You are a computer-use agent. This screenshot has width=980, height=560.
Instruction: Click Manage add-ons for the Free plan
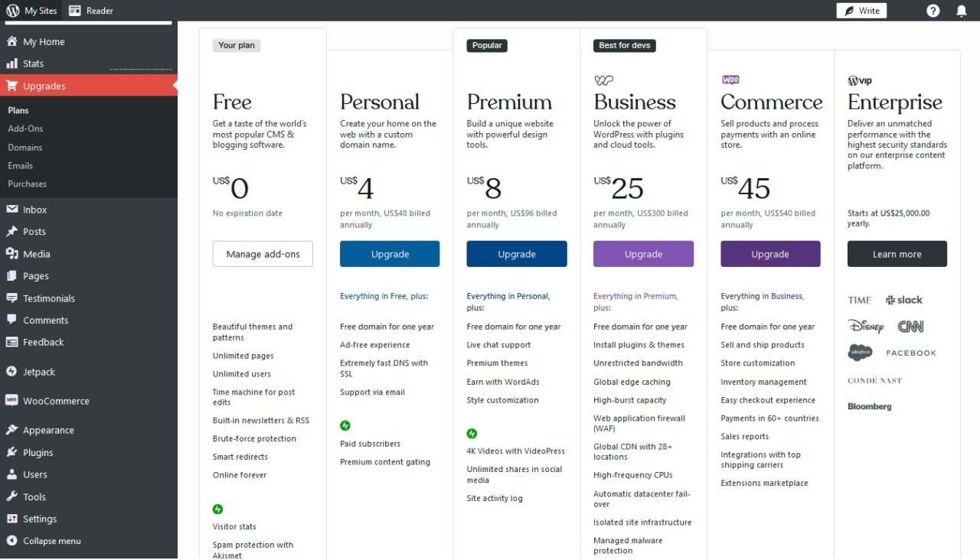click(263, 253)
